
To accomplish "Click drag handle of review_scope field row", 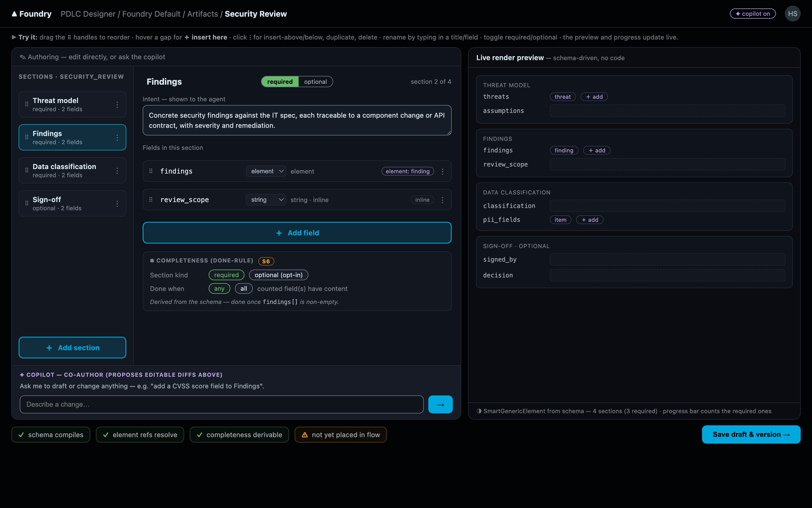I will 151,200.
